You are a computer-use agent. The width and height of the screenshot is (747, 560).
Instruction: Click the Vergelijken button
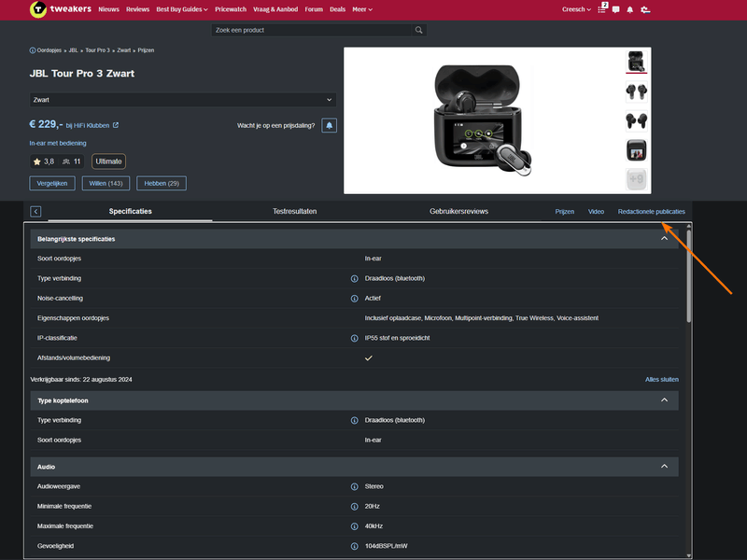tap(52, 183)
